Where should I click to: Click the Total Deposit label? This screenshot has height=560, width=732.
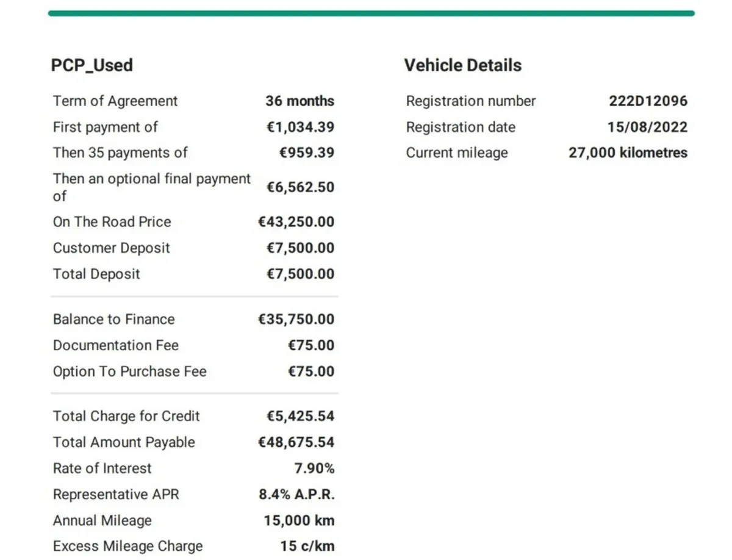[x=96, y=275]
